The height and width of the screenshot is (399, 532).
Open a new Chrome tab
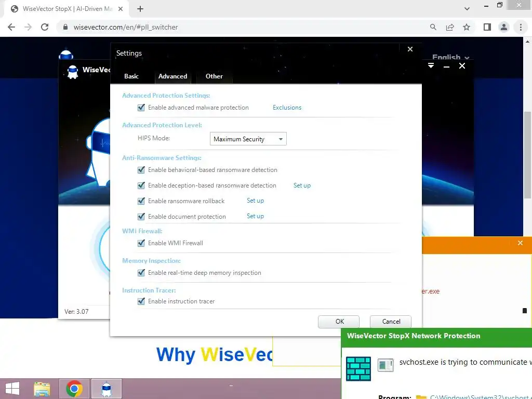click(x=140, y=9)
